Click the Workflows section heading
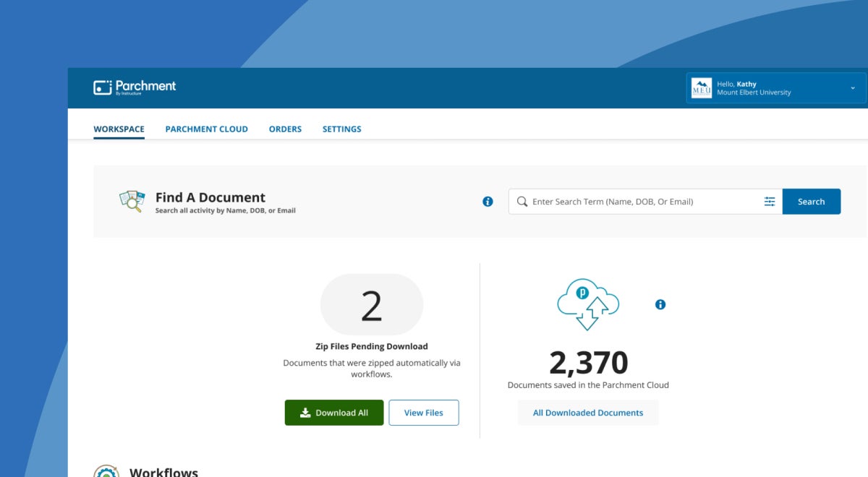 point(163,472)
